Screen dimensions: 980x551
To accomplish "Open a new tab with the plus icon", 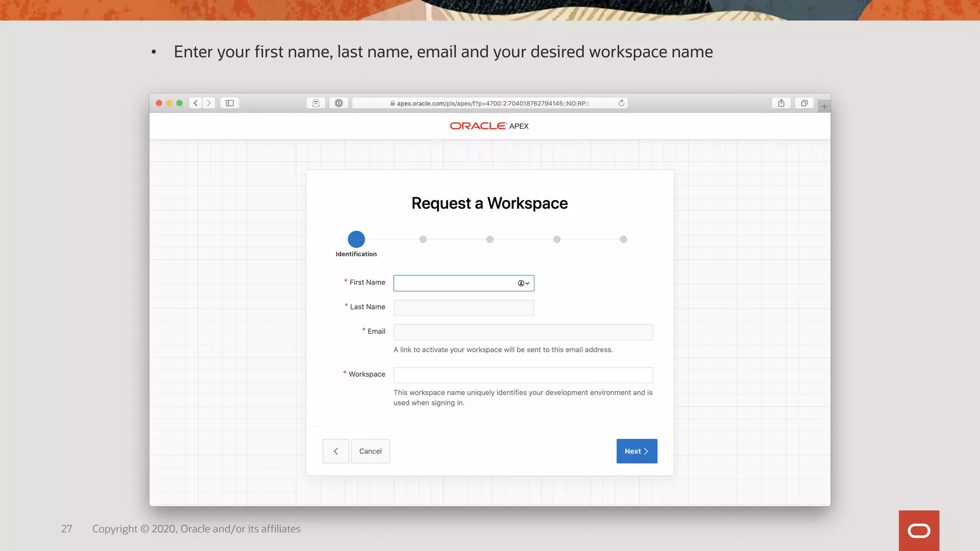I will coord(824,106).
